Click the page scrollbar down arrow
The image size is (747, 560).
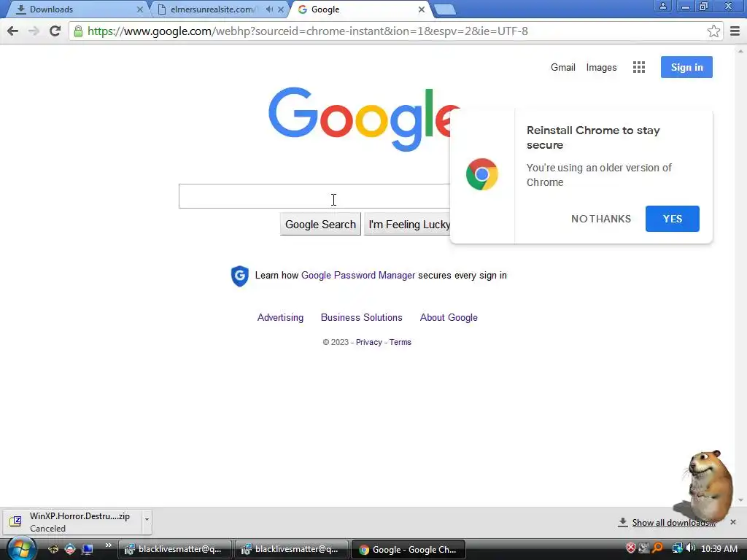[x=740, y=500]
